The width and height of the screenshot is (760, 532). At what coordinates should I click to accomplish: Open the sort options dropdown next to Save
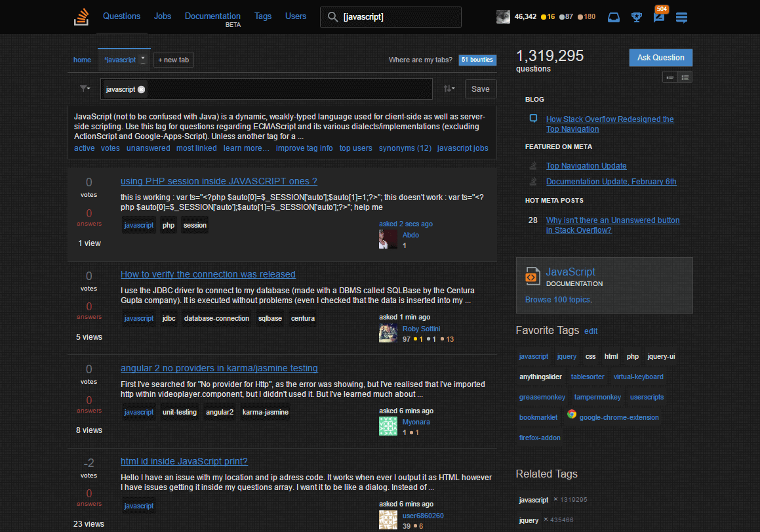448,89
